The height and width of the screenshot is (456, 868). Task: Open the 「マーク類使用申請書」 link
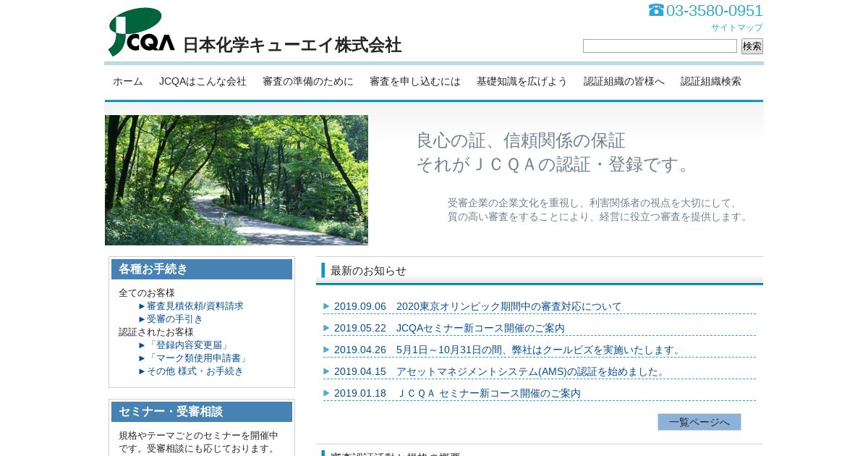(198, 358)
